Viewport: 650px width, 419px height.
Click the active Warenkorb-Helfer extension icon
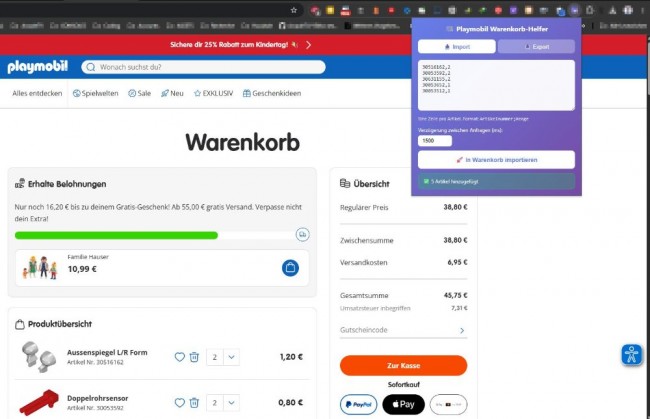pyautogui.click(x=575, y=10)
